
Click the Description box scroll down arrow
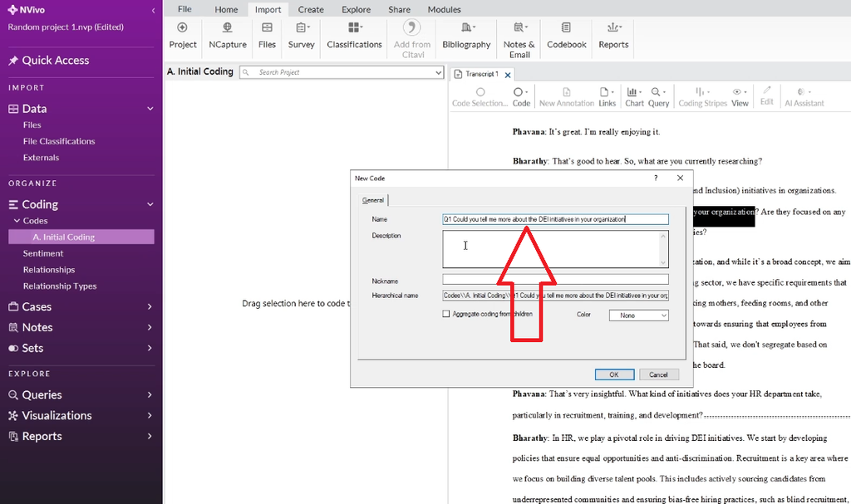coord(663,262)
